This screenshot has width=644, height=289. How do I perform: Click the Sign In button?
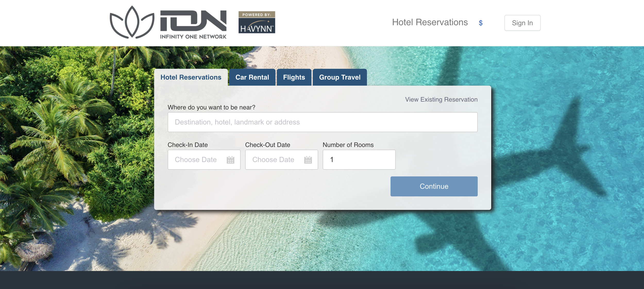pyautogui.click(x=522, y=23)
